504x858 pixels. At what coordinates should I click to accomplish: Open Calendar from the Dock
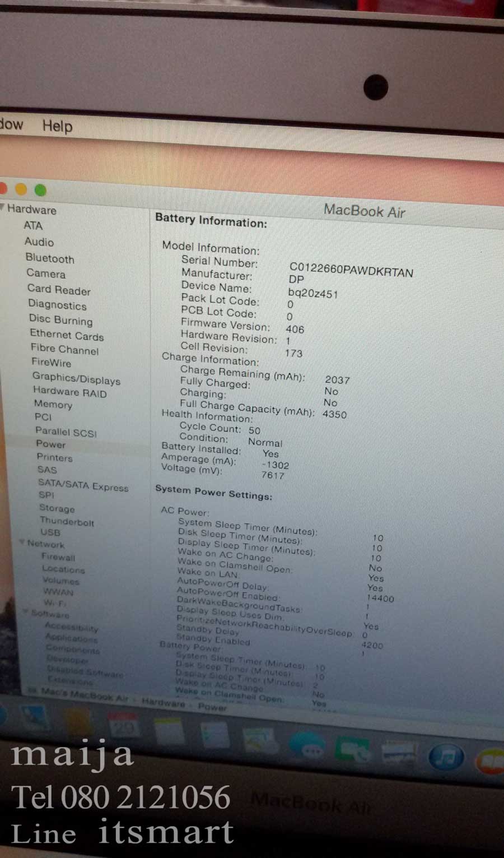(x=123, y=726)
